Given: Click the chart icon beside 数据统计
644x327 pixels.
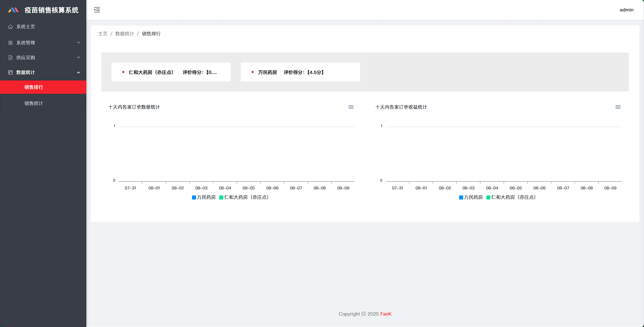Looking at the screenshot, I should click(x=10, y=72).
